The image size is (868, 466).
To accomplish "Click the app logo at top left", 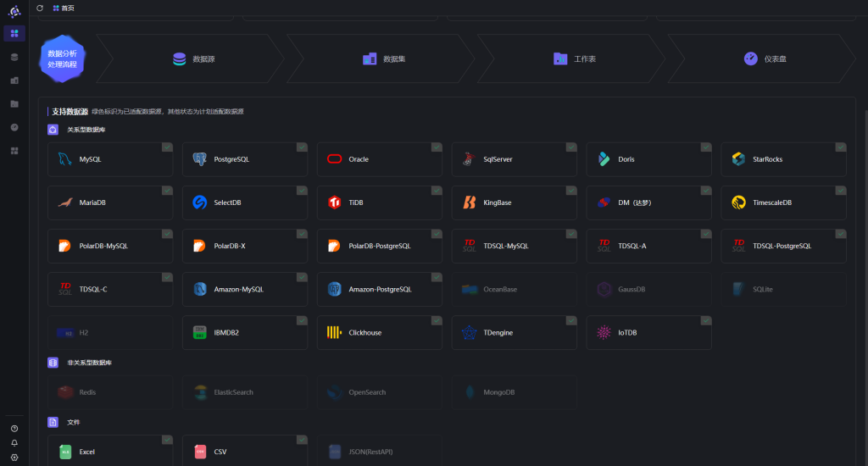I will click(14, 11).
